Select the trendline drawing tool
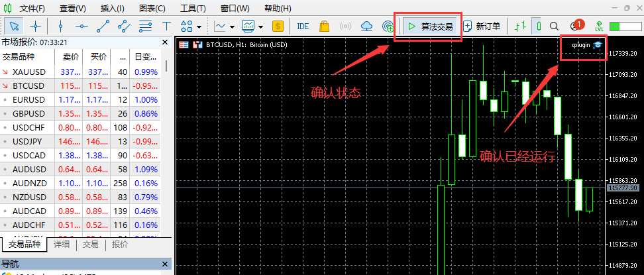 [x=103, y=27]
